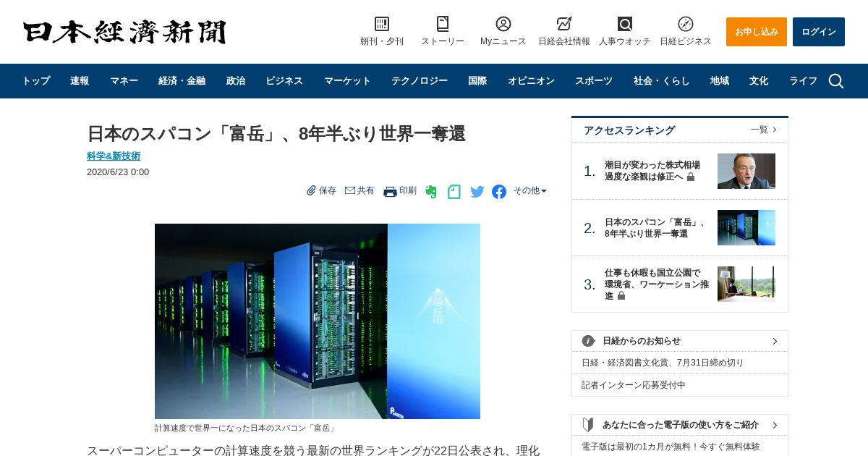Select マネー in navigation bar
Screen dimensions: 868x456
tap(124, 81)
